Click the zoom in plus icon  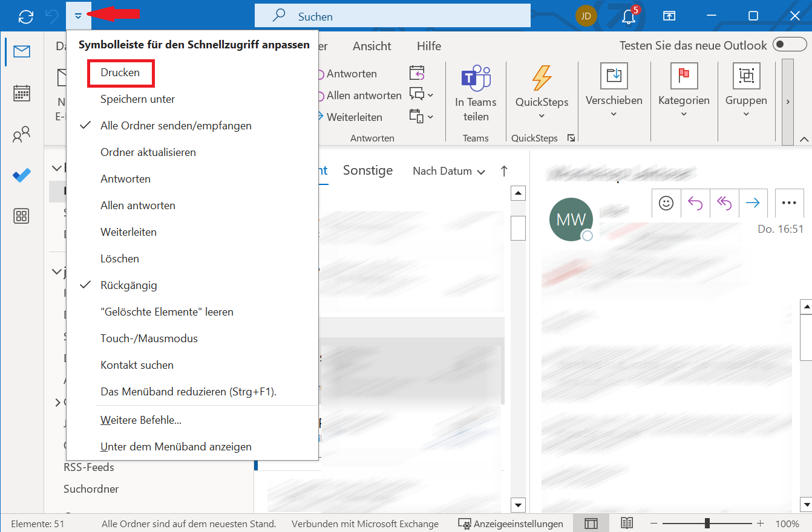point(761,524)
